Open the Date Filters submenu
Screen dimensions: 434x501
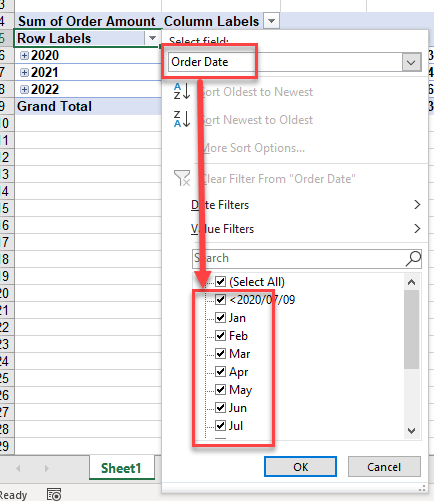[x=305, y=205]
